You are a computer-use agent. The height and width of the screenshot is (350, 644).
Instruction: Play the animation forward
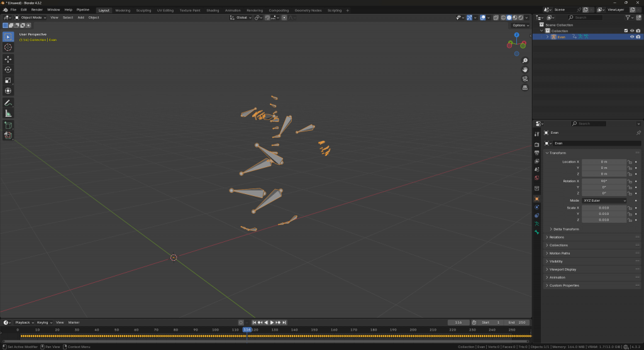tap(272, 322)
